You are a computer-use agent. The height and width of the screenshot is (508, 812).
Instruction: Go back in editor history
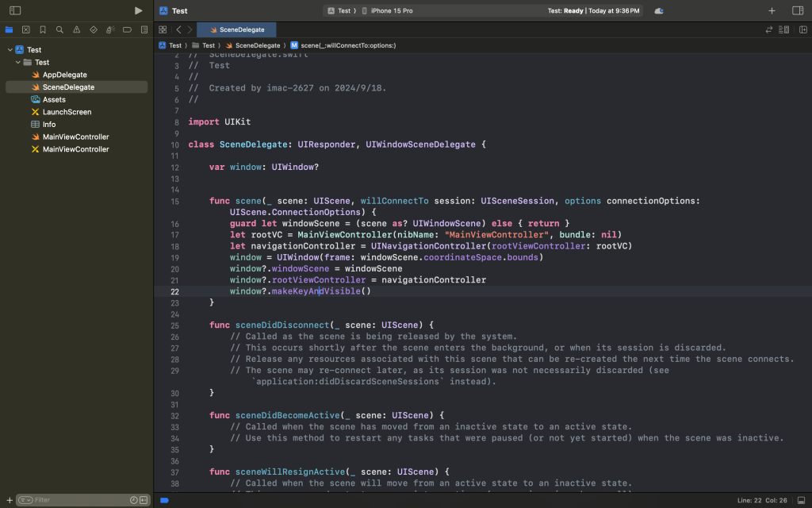(178, 29)
